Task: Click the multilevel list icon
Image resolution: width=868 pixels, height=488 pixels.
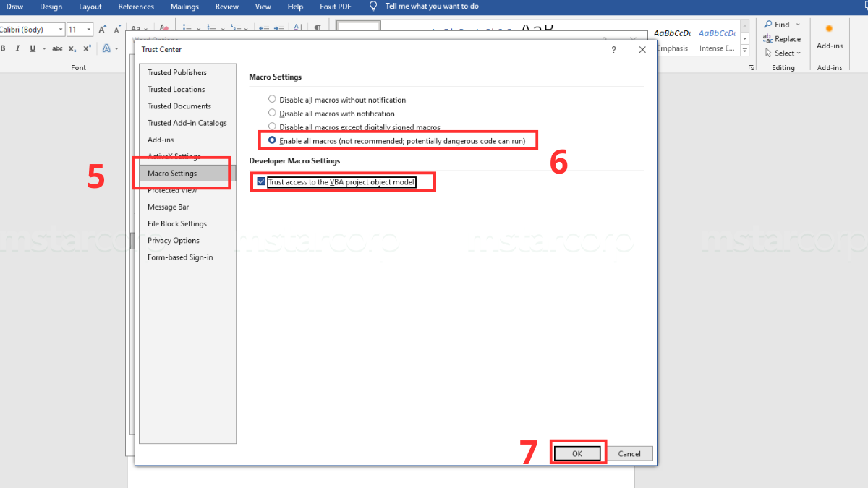Action: pyautogui.click(x=236, y=27)
